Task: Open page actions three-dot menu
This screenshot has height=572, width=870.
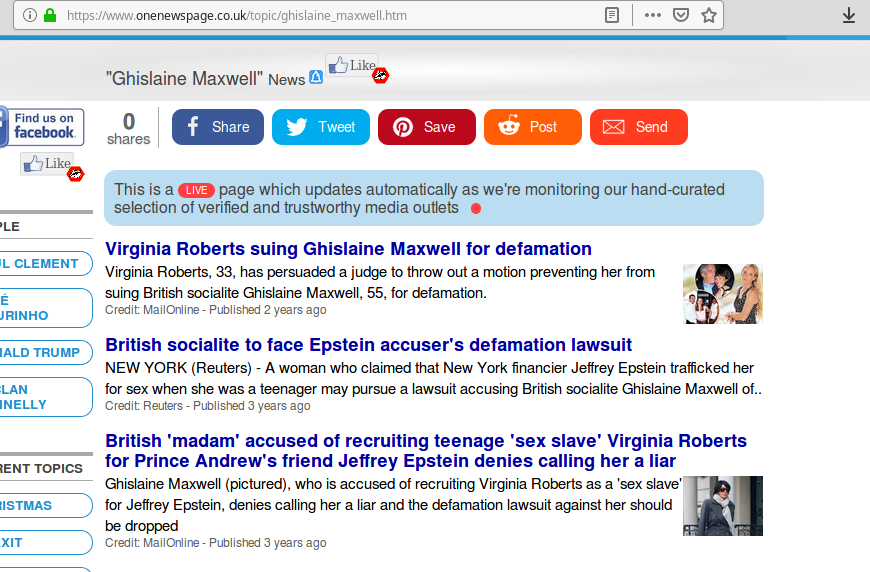Action: coord(652,15)
